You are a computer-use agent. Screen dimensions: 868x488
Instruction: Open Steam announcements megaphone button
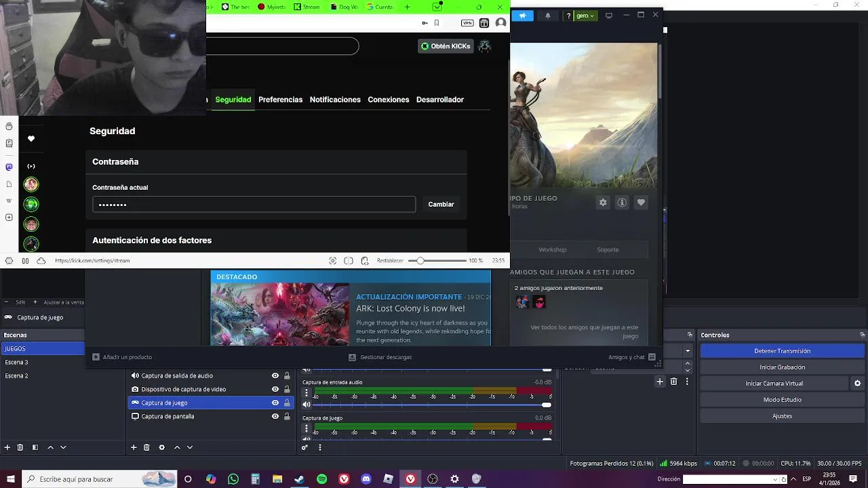(x=523, y=16)
